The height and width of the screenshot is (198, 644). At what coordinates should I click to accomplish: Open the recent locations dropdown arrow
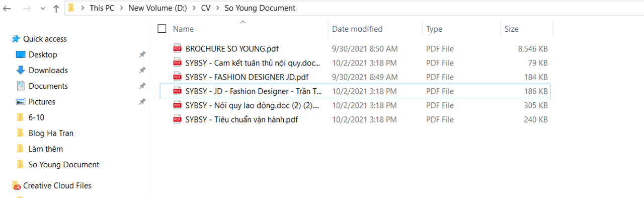pos(42,9)
